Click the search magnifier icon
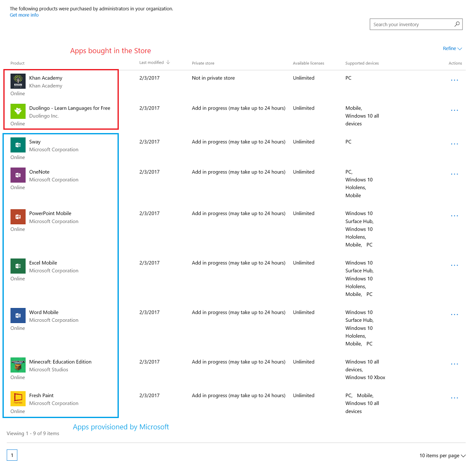476x467 pixels. click(x=457, y=24)
